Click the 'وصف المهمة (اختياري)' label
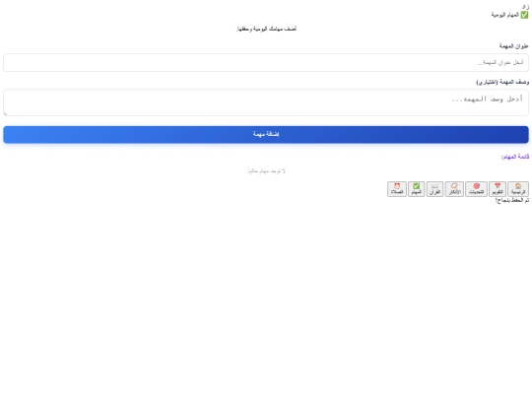 (502, 82)
